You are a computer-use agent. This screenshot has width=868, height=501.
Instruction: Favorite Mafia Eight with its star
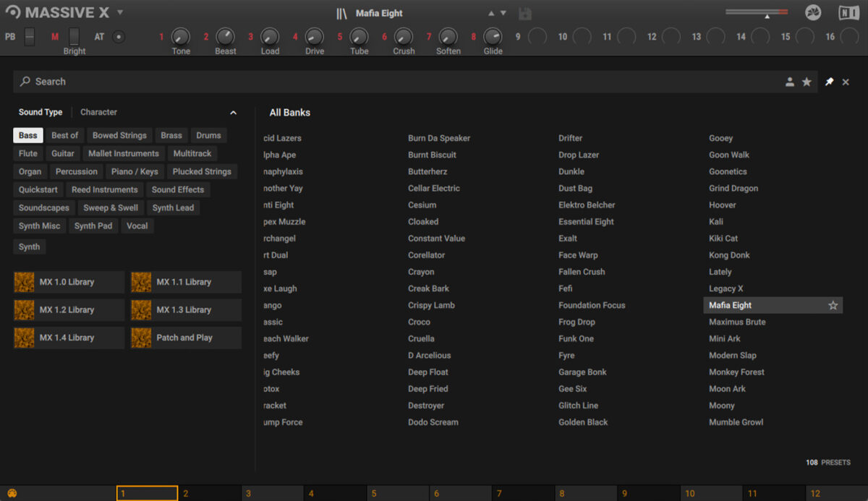833,305
